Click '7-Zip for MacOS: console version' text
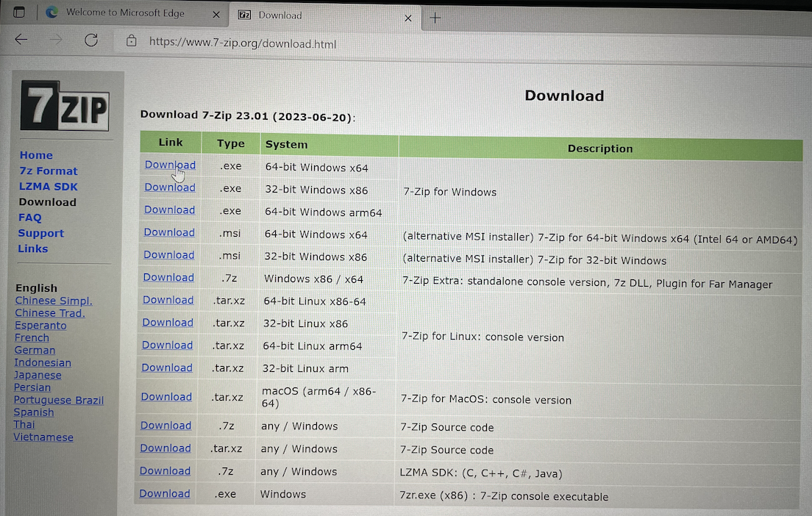The image size is (812, 516). 485,400
